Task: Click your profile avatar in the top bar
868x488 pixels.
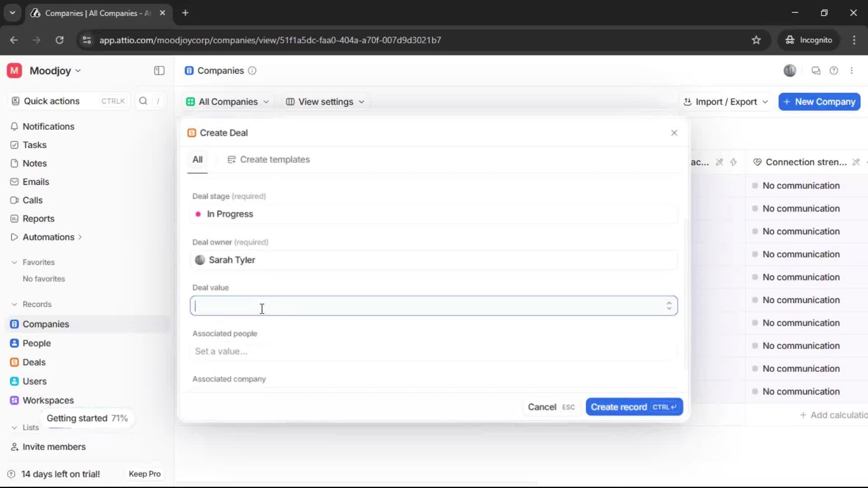Action: tap(790, 70)
